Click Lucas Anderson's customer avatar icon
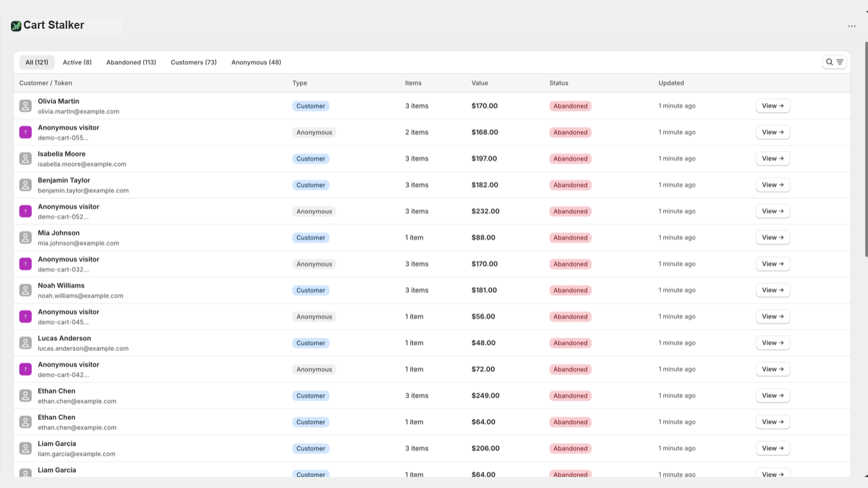Screen dimensions: 868x488 tap(25, 343)
